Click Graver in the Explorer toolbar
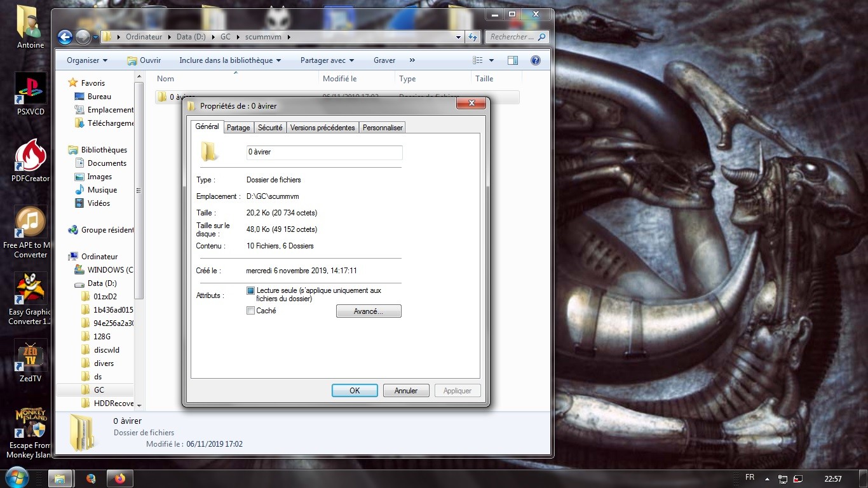868x488 pixels. [x=384, y=60]
